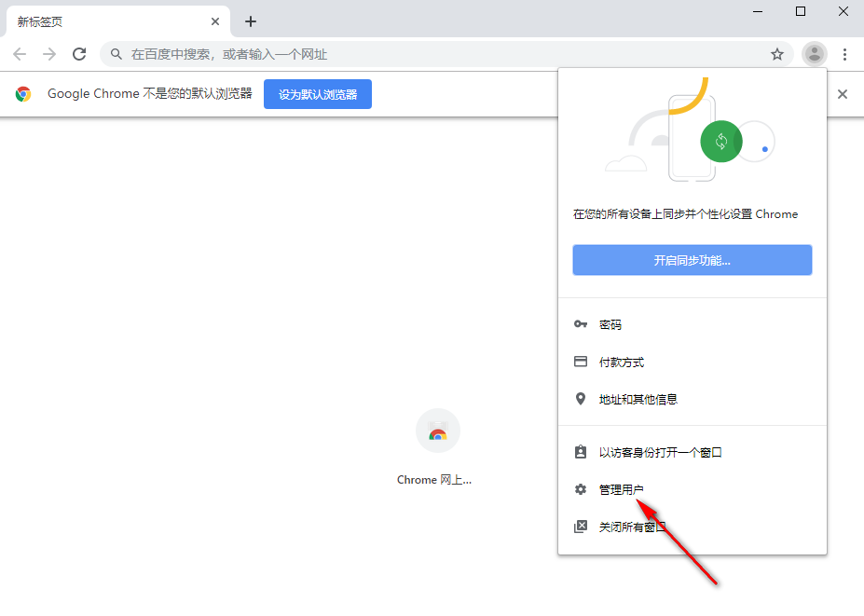864x616 pixels.
Task: Open 付款方式 payment methods
Action: tap(693, 362)
